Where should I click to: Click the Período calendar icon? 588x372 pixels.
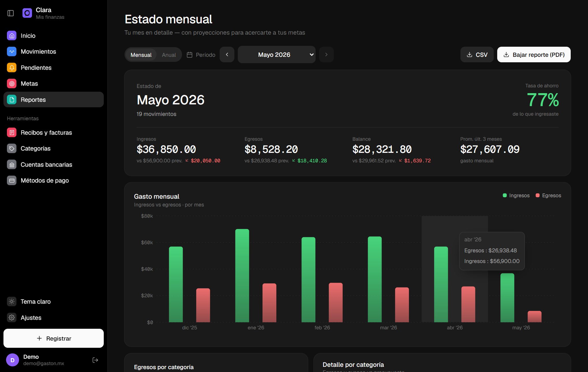tap(189, 55)
